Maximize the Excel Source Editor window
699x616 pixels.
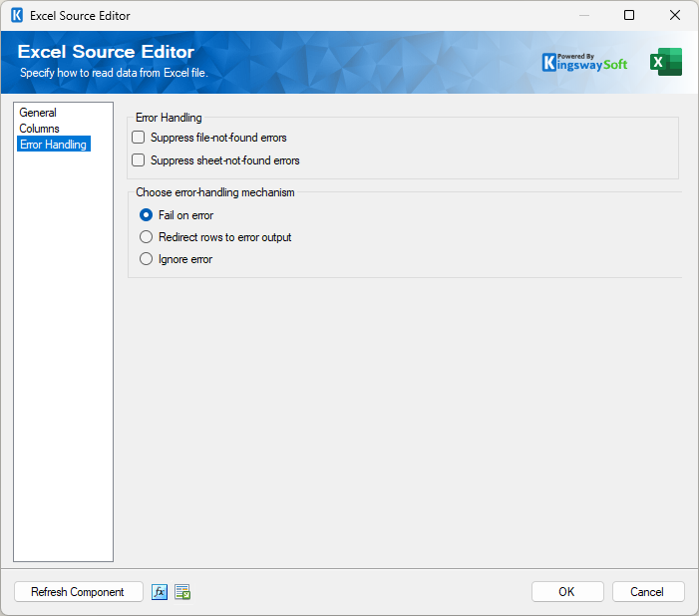click(629, 16)
